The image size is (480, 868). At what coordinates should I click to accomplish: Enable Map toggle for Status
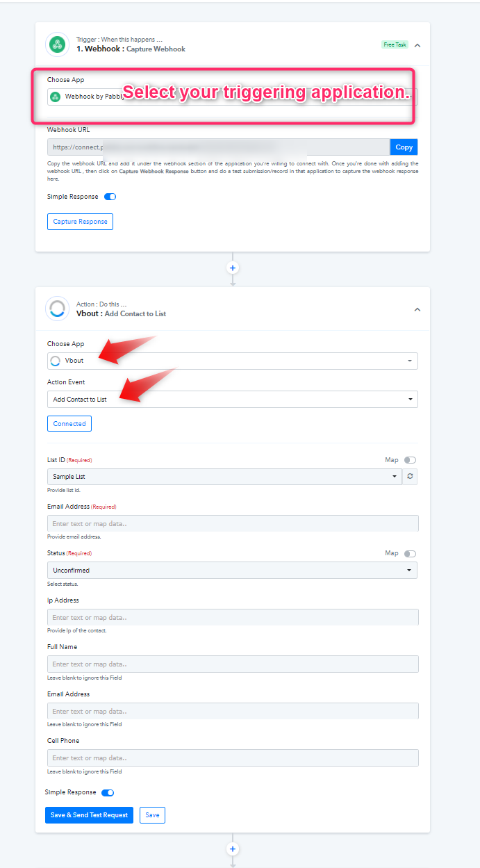point(410,554)
